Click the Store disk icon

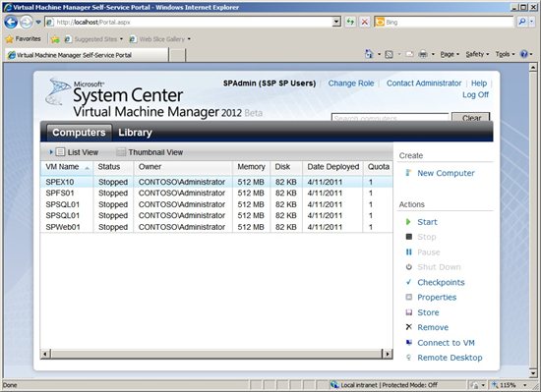pos(409,312)
